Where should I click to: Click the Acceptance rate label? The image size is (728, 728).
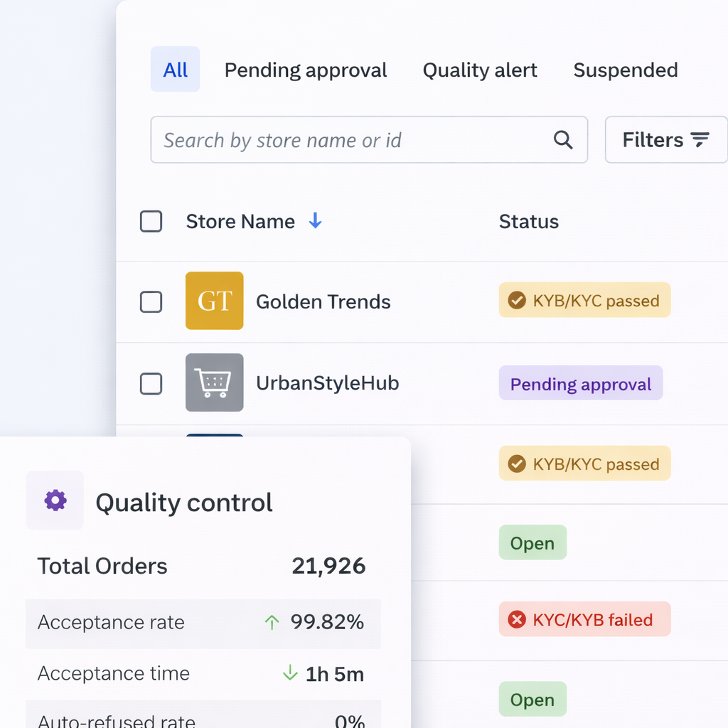point(111,622)
